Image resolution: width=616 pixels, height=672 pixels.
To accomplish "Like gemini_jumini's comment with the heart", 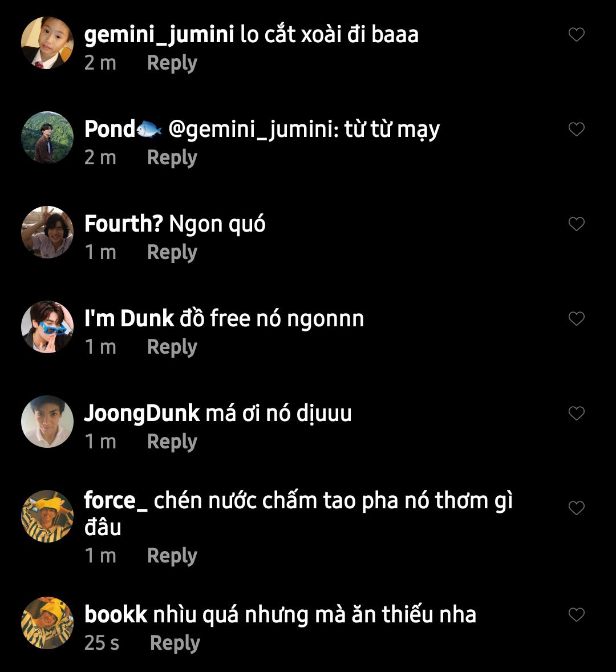I will (576, 34).
